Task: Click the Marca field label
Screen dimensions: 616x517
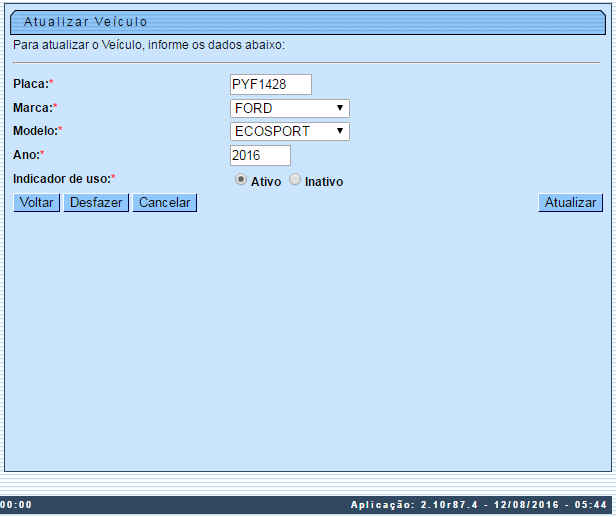Action: point(33,107)
